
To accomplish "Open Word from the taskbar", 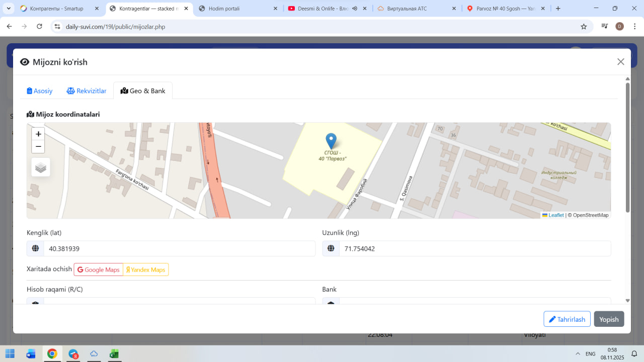I will click(31, 354).
